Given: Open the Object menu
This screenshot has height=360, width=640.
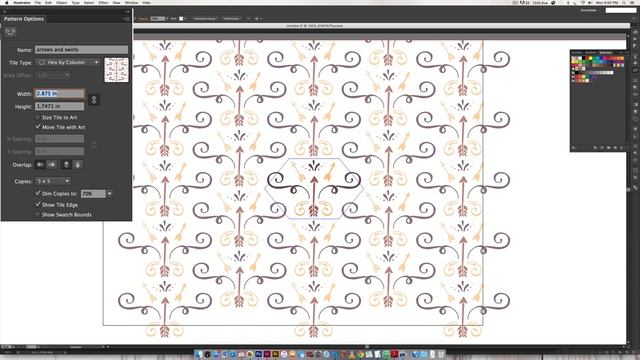Looking at the screenshot, I should click(62, 2).
